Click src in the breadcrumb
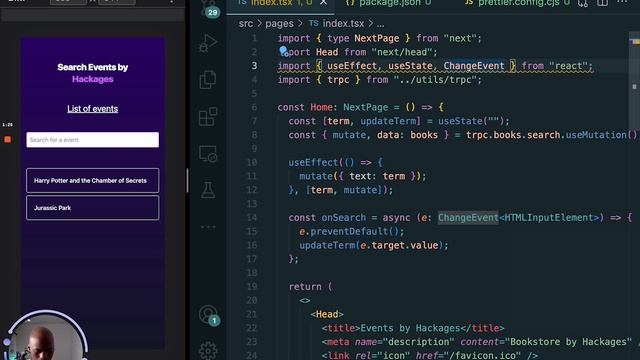The height and width of the screenshot is (360, 640). (246, 24)
